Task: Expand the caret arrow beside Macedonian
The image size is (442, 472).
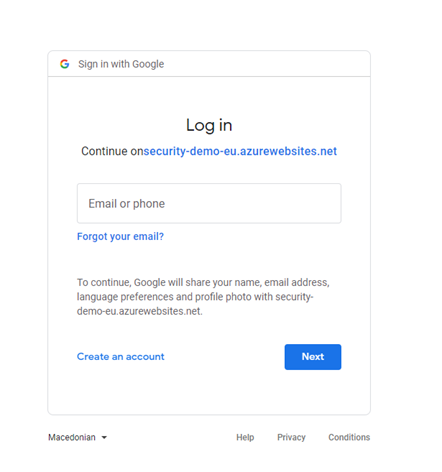Action: click(x=104, y=437)
